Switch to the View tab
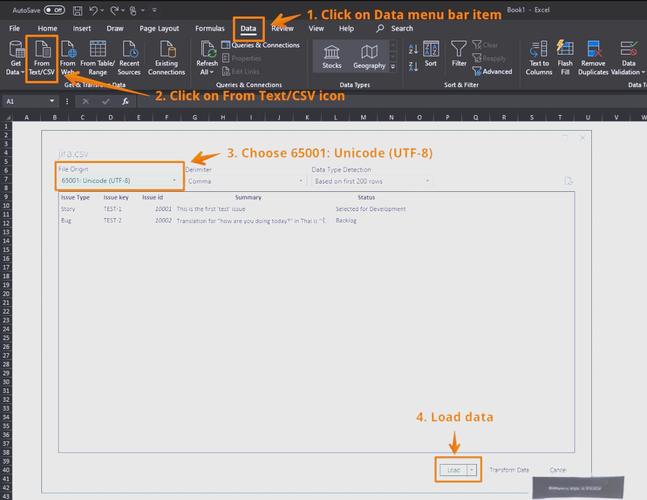This screenshot has height=500, width=647. [x=316, y=28]
